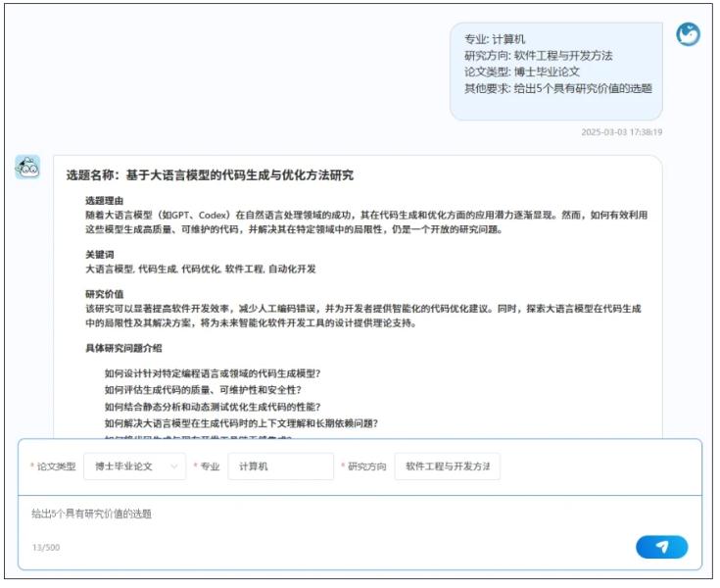Click the 13/500 character counter

click(44, 547)
